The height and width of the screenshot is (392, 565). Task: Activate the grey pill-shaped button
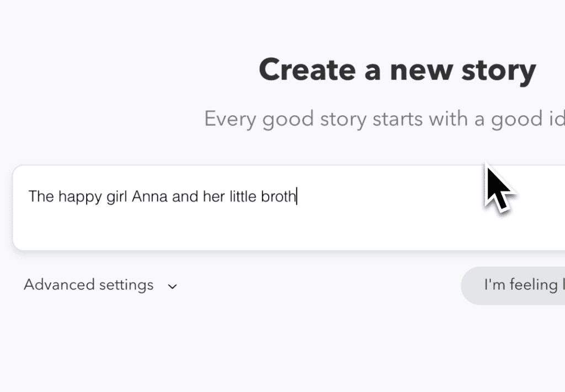coord(524,285)
